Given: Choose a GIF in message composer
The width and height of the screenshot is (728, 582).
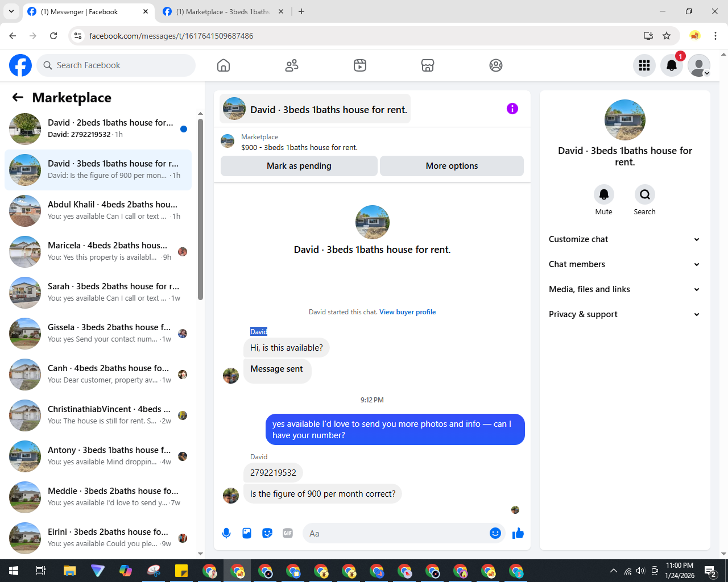Looking at the screenshot, I should tap(288, 533).
